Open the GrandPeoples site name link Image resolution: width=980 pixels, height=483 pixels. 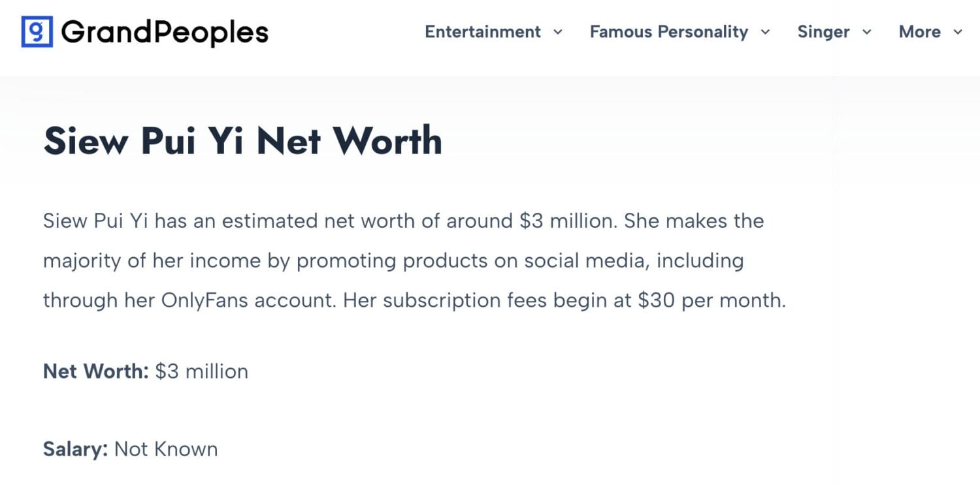165,33
